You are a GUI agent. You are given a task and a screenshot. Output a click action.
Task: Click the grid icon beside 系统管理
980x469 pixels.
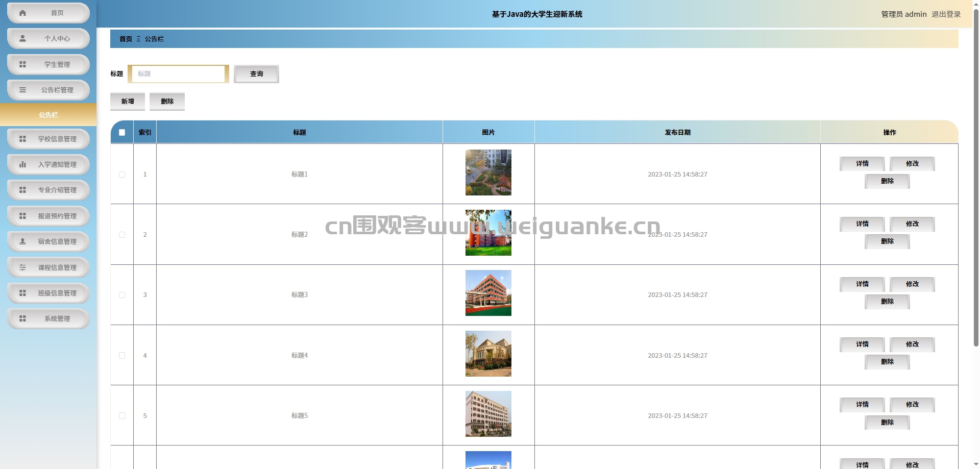(x=22, y=318)
